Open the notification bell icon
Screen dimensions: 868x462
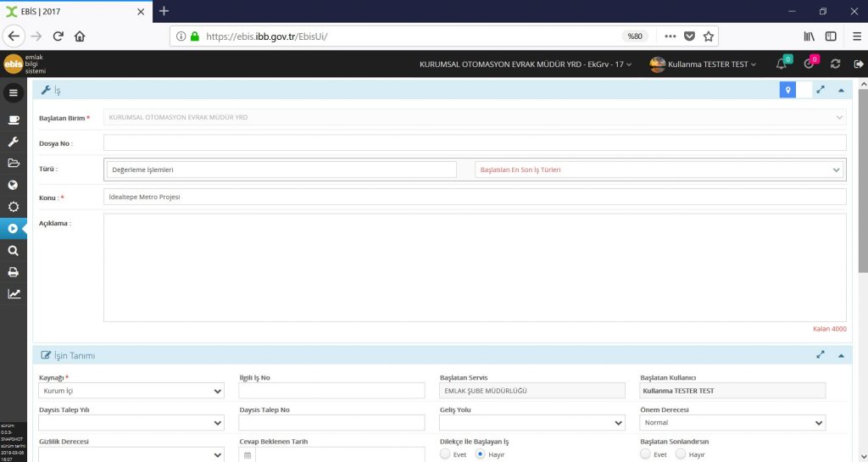(x=781, y=64)
